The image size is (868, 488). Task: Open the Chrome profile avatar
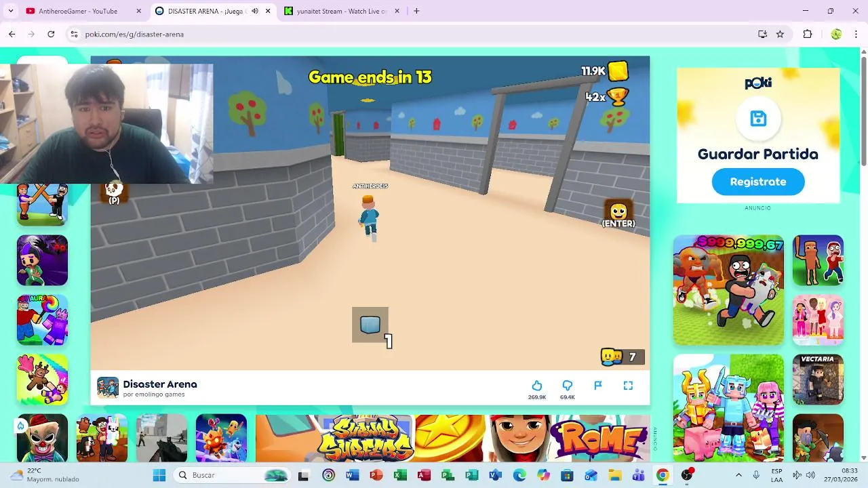(836, 34)
